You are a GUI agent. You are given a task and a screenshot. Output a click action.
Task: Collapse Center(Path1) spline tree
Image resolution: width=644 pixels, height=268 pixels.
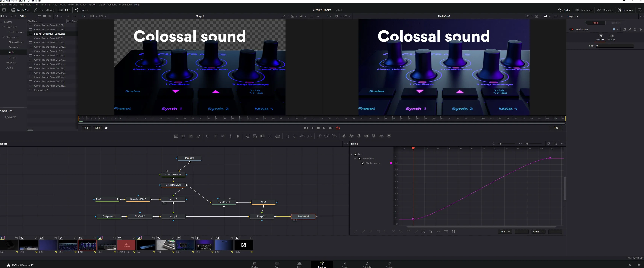[355, 159]
